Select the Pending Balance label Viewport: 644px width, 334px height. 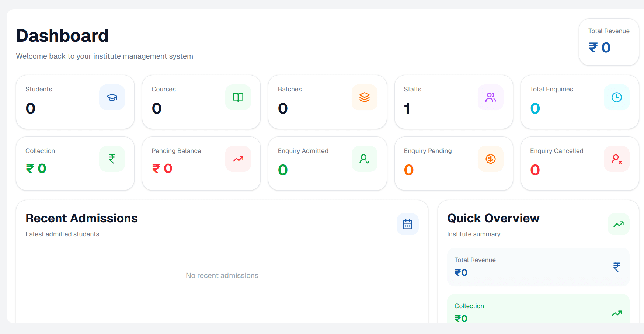[176, 151]
